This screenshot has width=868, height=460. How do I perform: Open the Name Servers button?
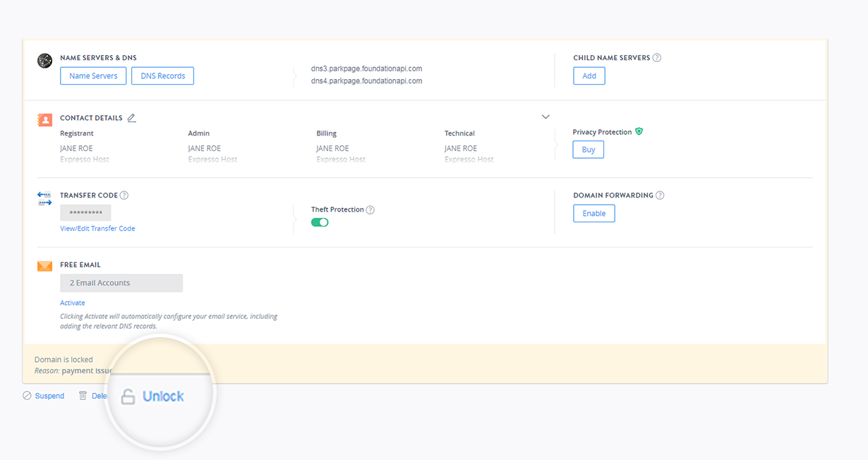click(x=93, y=76)
